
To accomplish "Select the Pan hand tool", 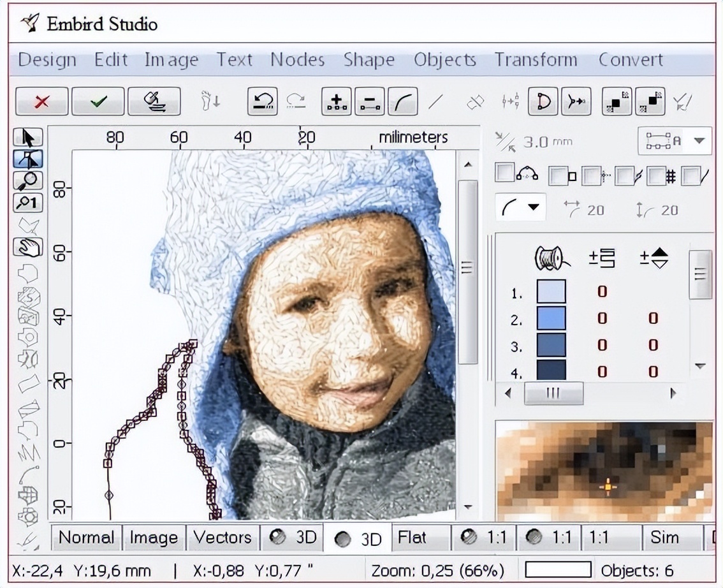I will click(27, 247).
